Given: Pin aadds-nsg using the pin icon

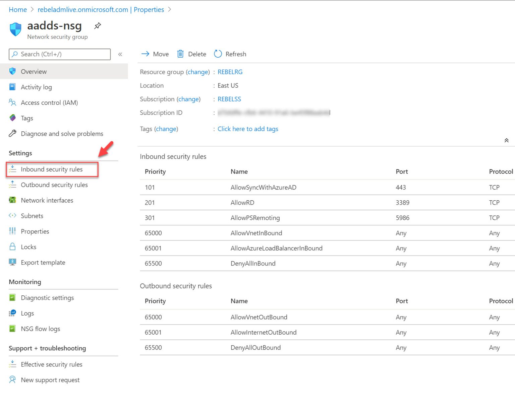Looking at the screenshot, I should tap(97, 25).
